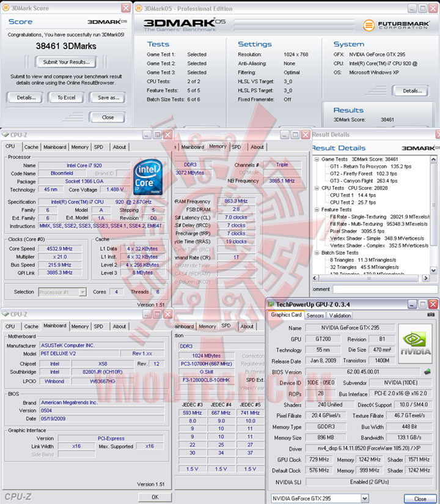Click CPU Test 1 result row
Screen dimensions: 440x504
click(353, 195)
